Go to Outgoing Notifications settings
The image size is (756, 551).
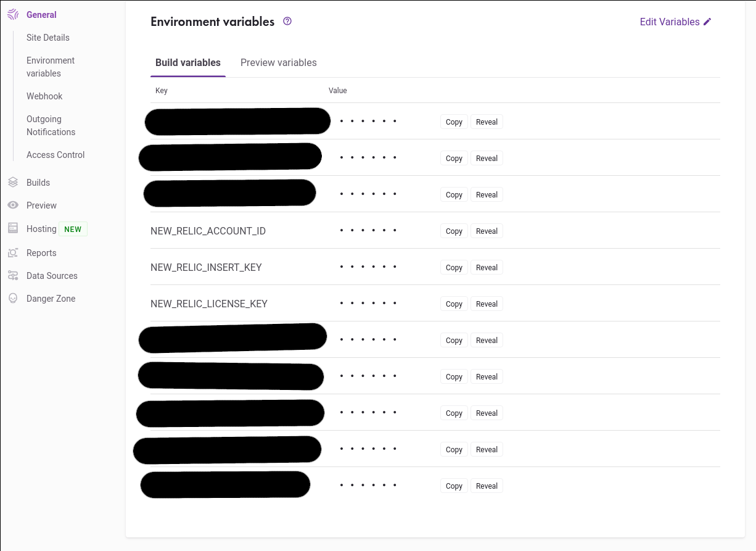pyautogui.click(x=51, y=125)
